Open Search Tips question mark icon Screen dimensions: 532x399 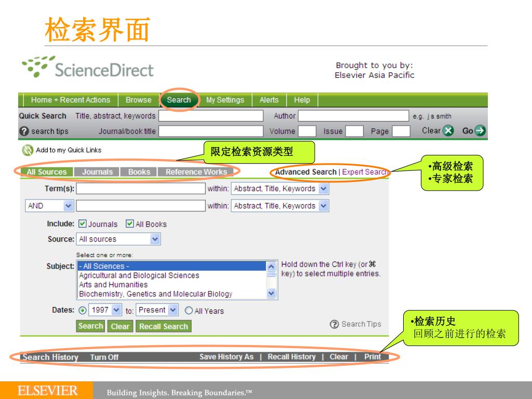coord(334,324)
